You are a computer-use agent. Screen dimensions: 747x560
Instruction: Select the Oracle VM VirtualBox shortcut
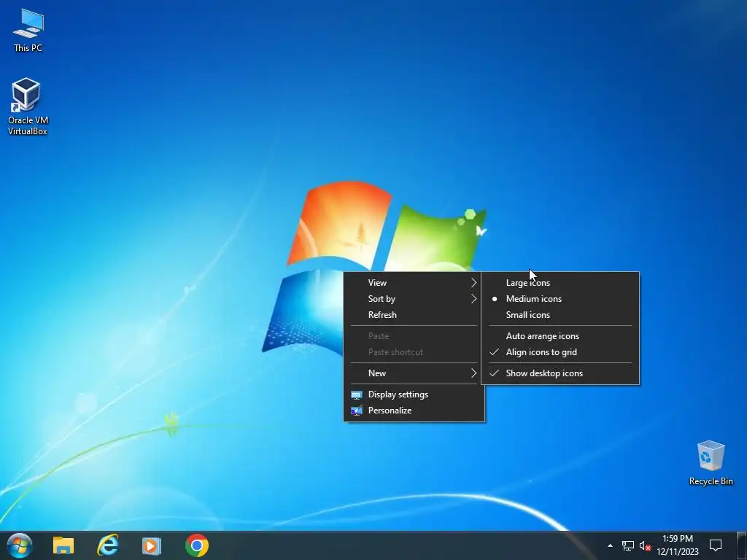pos(28,106)
